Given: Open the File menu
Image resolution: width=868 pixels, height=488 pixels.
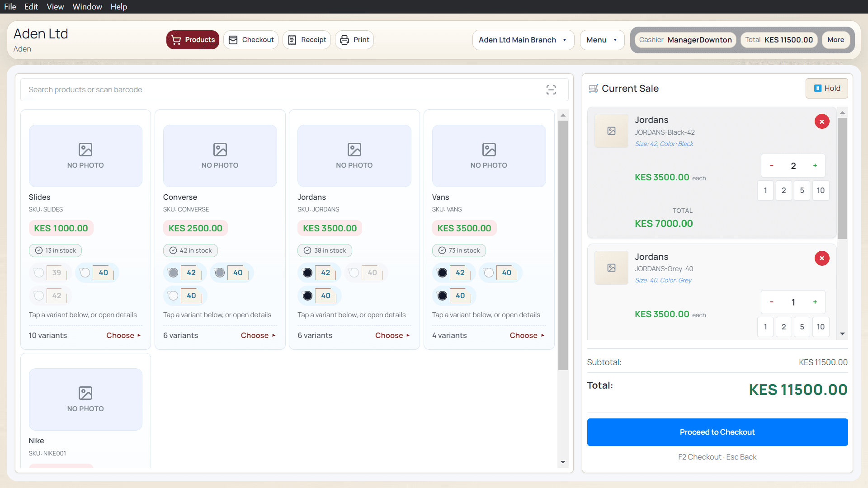Looking at the screenshot, I should click(10, 7).
